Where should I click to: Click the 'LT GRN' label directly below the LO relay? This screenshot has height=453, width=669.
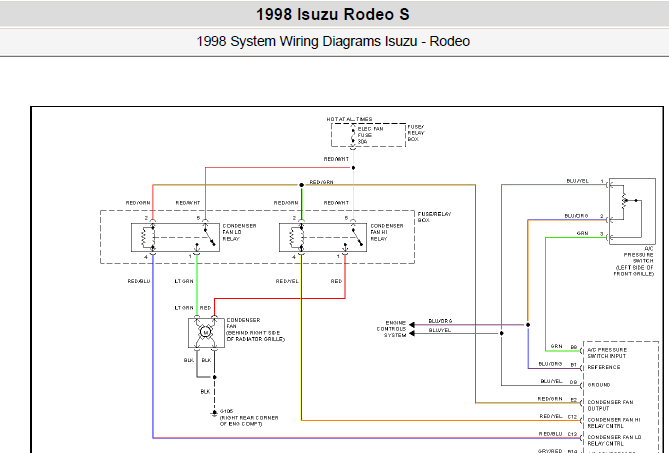184,281
